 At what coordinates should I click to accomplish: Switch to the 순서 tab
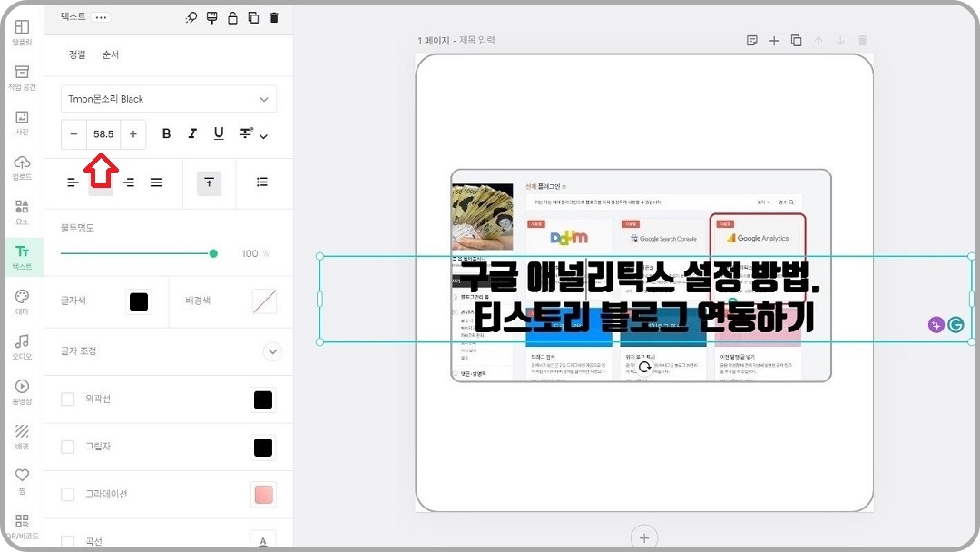pyautogui.click(x=111, y=54)
